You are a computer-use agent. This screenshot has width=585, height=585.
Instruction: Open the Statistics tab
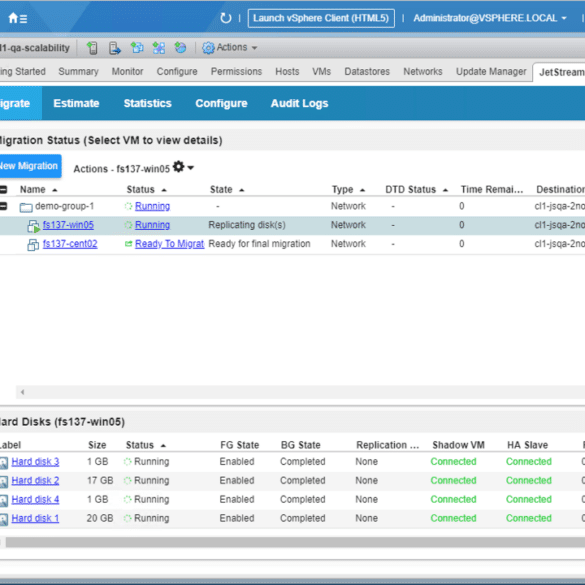tap(147, 103)
